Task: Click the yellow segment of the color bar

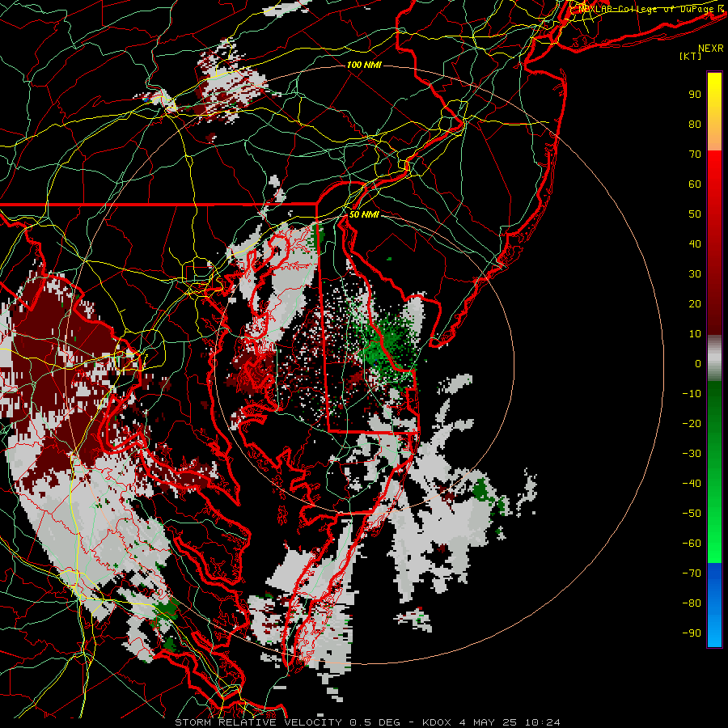Action: pos(714,99)
